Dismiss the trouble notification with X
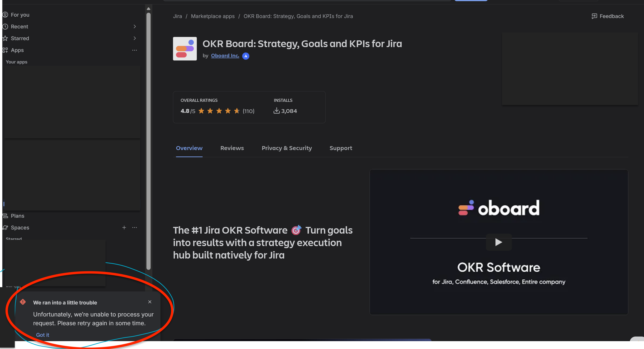Viewport: 644px width, 349px height. pos(150,302)
